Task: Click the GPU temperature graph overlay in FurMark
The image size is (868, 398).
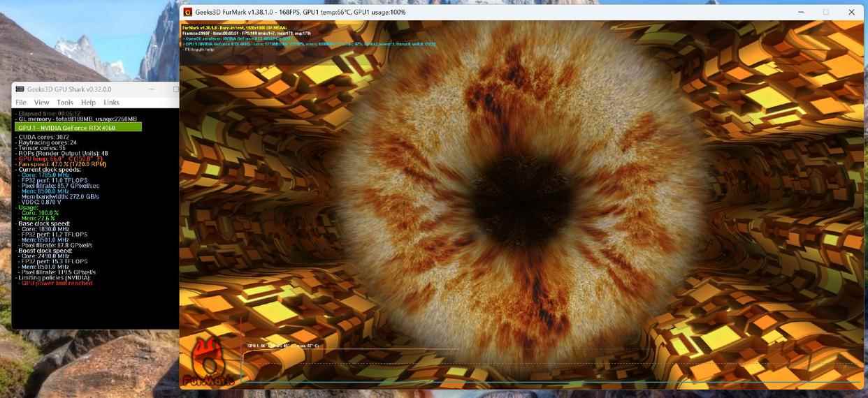Action: (x=349, y=364)
